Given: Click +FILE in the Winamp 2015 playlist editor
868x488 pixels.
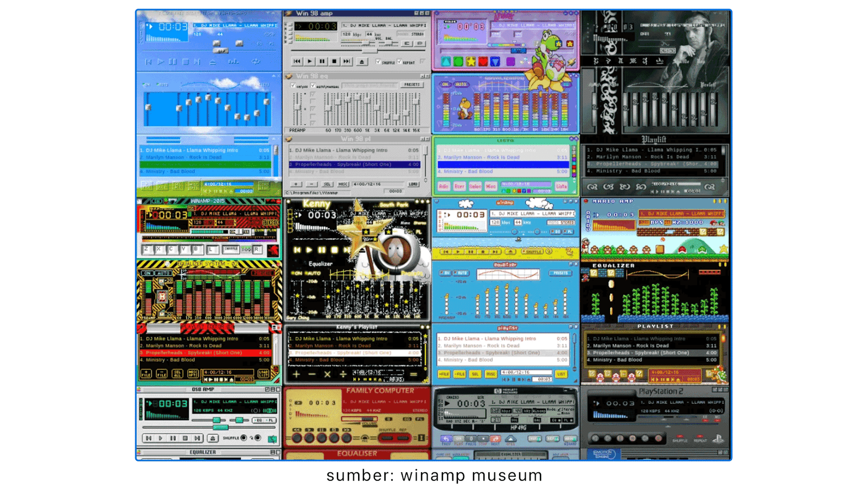Looking at the screenshot, I should 146,374.
